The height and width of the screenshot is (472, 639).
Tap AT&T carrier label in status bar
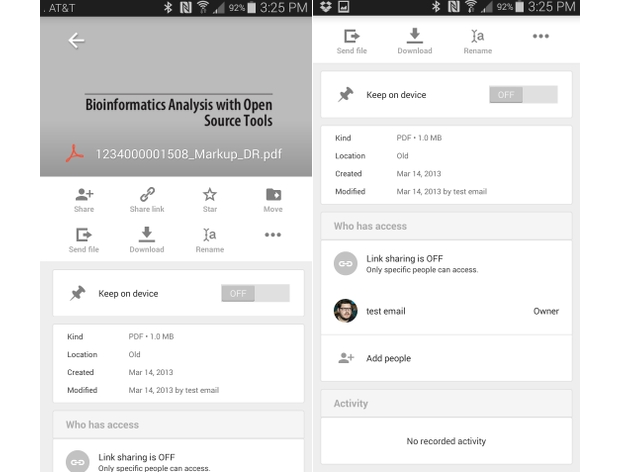(62, 8)
